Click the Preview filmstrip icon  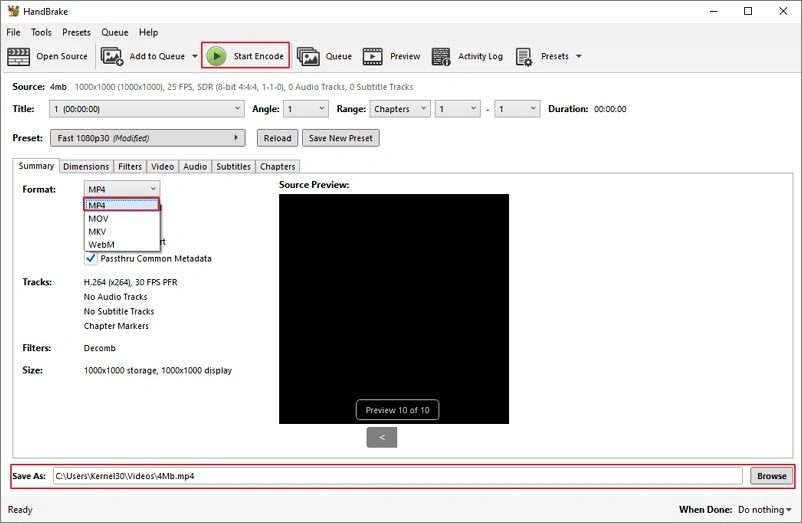point(372,56)
